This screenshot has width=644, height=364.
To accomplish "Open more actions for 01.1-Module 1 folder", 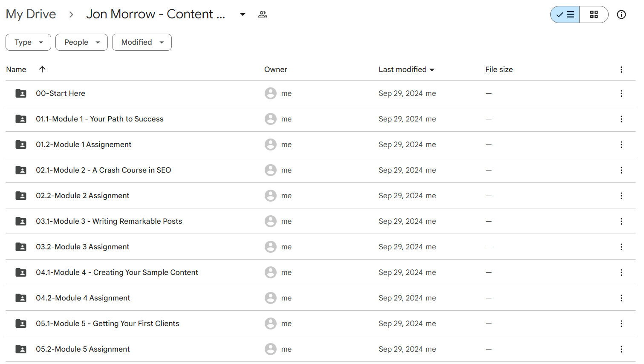I will (x=621, y=119).
